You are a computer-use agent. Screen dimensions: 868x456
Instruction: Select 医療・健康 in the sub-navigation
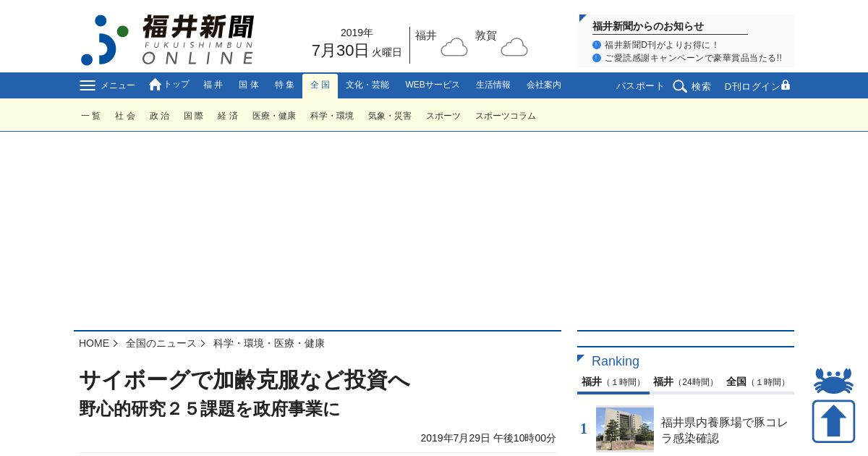[x=274, y=116]
